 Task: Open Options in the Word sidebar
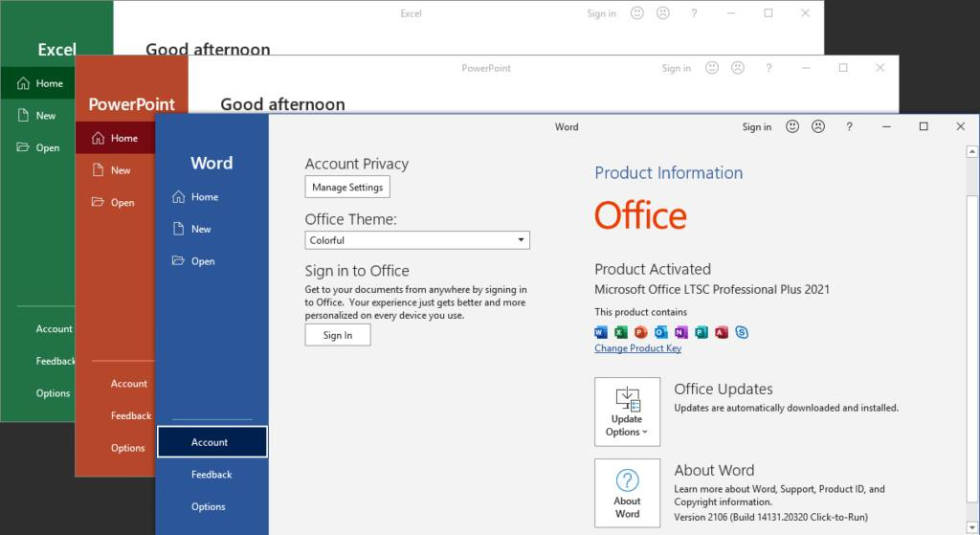click(x=209, y=506)
